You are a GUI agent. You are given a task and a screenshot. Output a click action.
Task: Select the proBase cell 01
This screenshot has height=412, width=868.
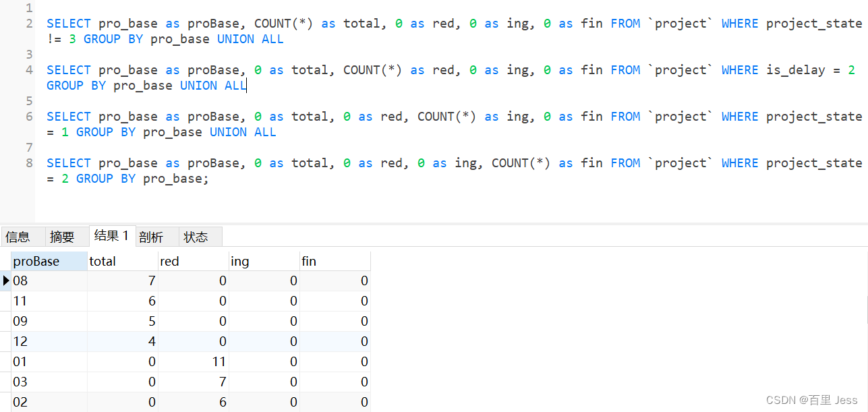coord(49,361)
